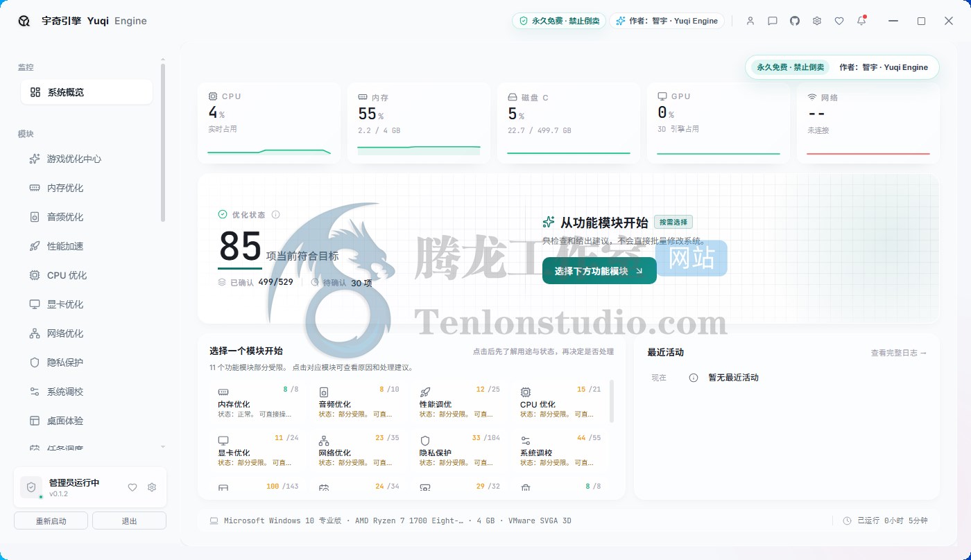This screenshot has width=971, height=560.
Task: Click the 选择下方功能模块 button
Action: pos(599,271)
